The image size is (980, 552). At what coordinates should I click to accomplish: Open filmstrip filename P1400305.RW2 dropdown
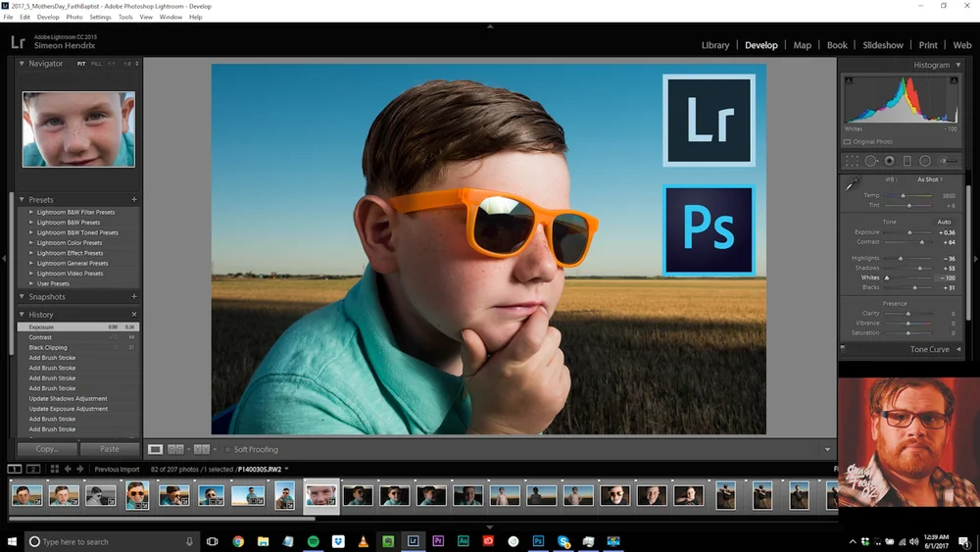[287, 469]
